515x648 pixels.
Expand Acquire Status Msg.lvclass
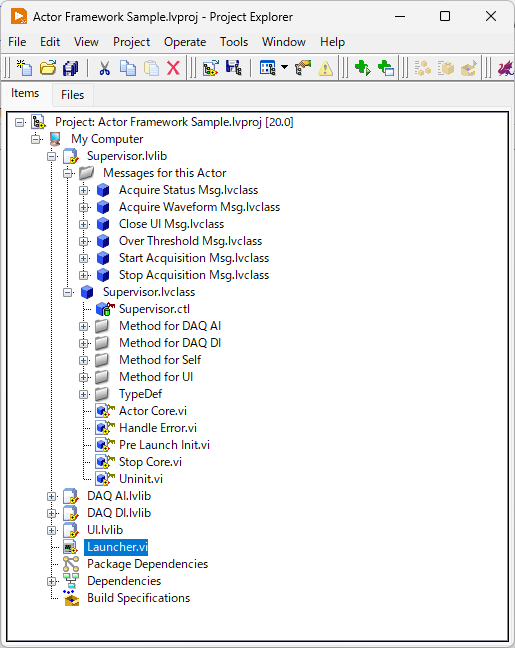tap(84, 190)
